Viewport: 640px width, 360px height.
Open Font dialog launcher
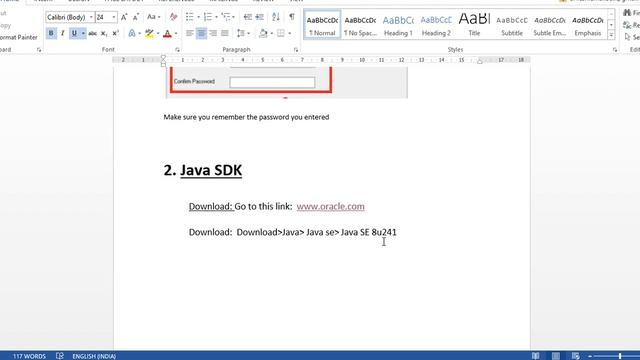[177, 50]
